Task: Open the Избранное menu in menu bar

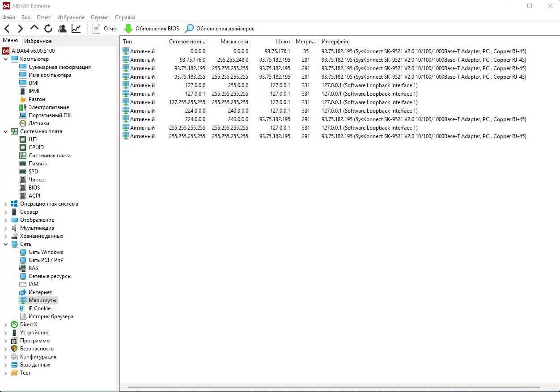Action: pos(71,17)
